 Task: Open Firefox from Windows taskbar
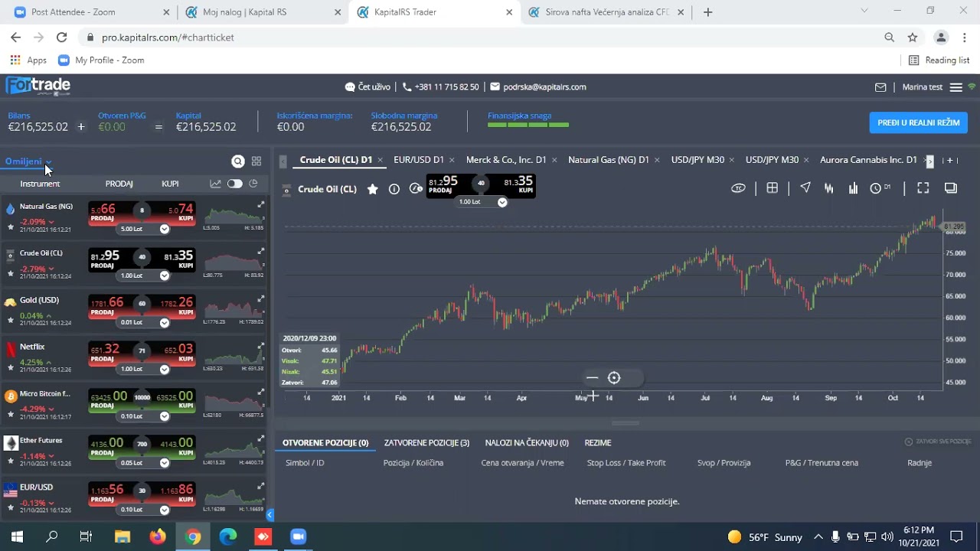[157, 536]
